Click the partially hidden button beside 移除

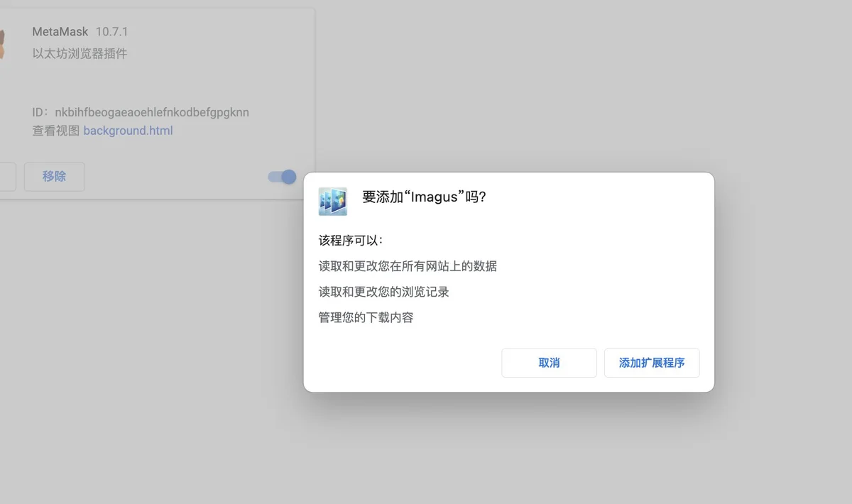point(8,177)
